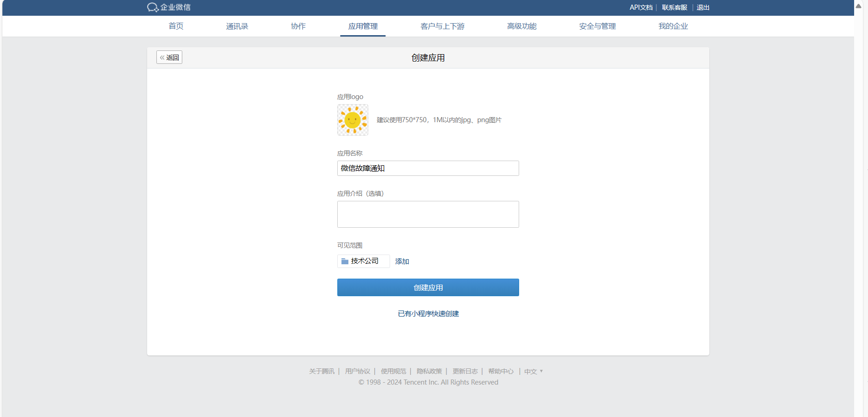Open the 使用规范 footer link
The height and width of the screenshot is (417, 868).
click(x=393, y=371)
